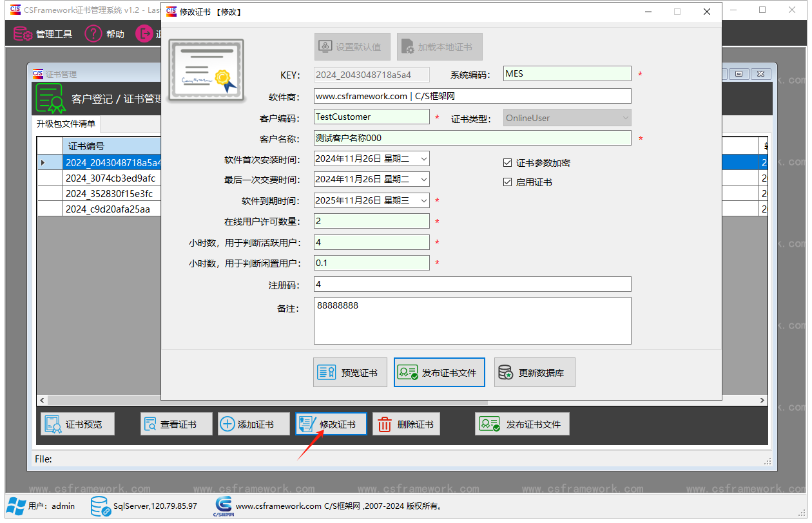The height and width of the screenshot is (523, 812).
Task: Click the KEY field
Action: (x=372, y=75)
